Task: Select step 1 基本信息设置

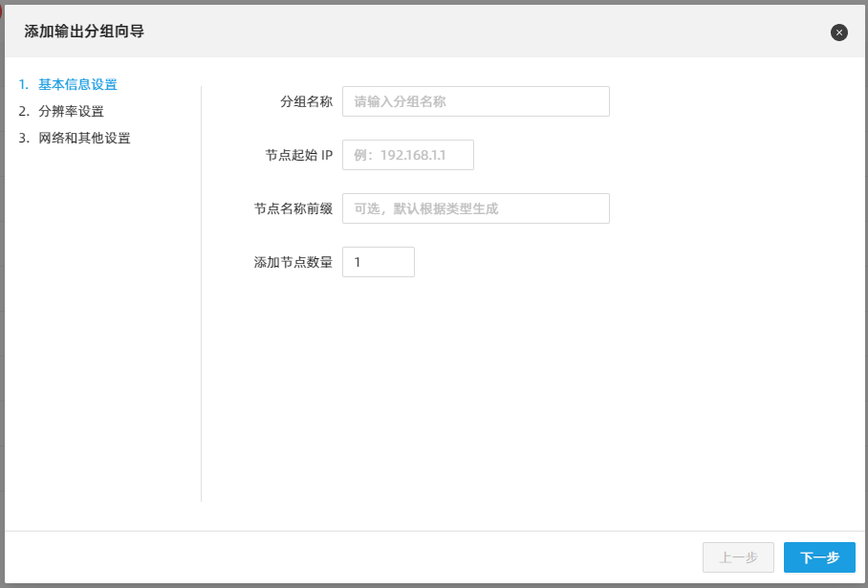Action: tap(68, 85)
